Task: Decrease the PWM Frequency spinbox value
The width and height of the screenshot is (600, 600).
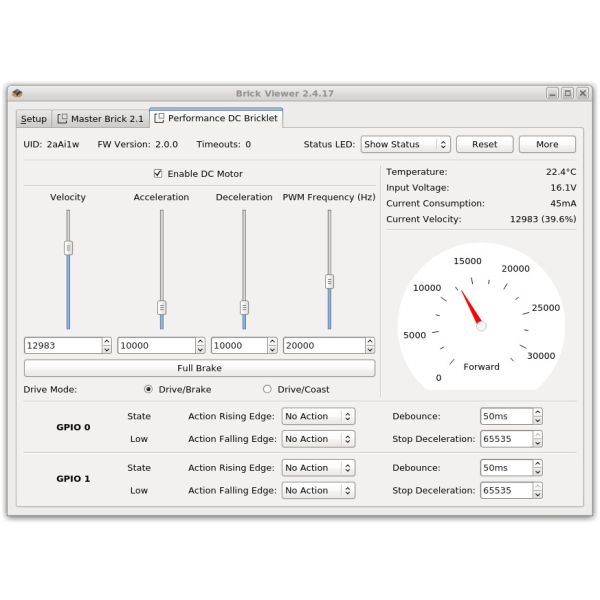Action: [x=370, y=349]
